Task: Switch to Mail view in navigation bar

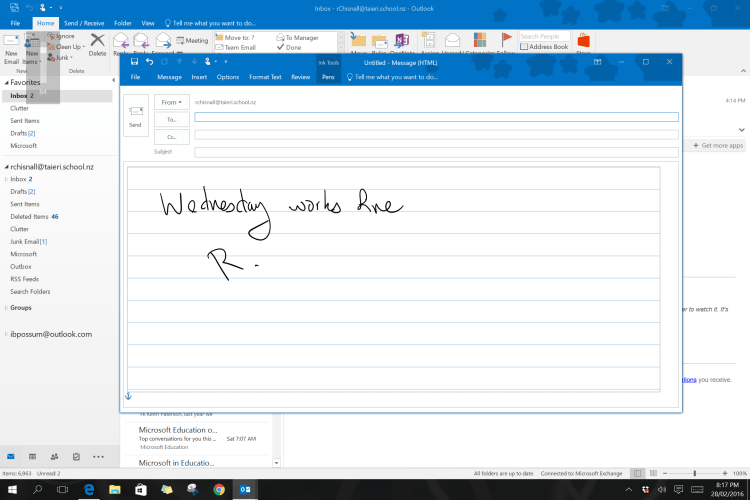Action: (11, 456)
